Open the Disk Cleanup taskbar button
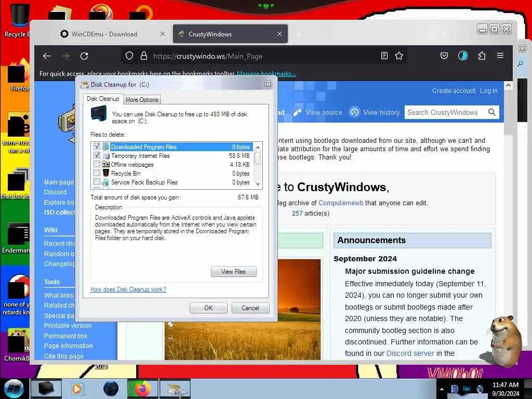Viewport: 532px width, 399px height. [175, 389]
